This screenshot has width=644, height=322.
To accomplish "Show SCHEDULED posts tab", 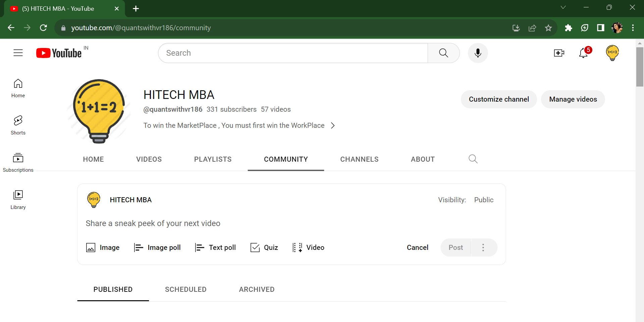I will 185,289.
